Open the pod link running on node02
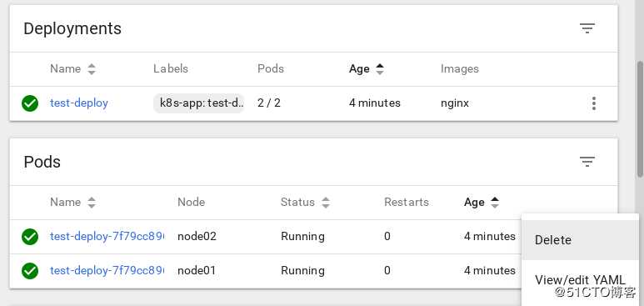This screenshot has height=306, width=644. (107, 237)
